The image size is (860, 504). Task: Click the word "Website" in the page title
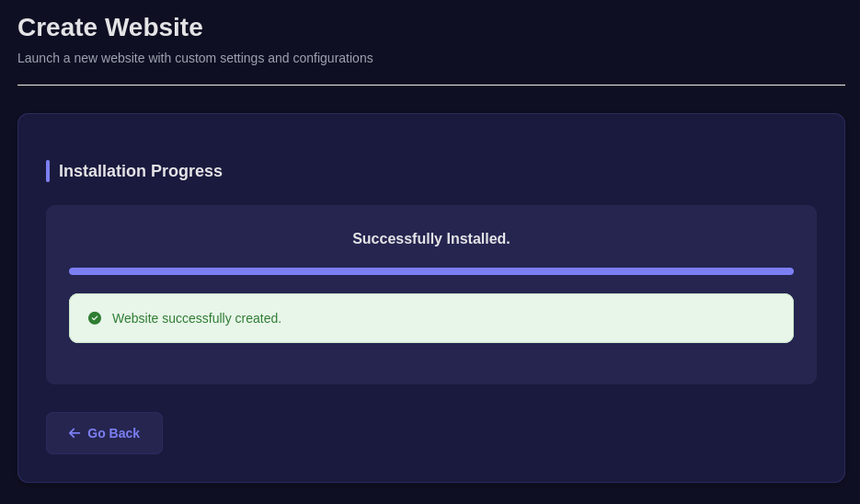[154, 28]
